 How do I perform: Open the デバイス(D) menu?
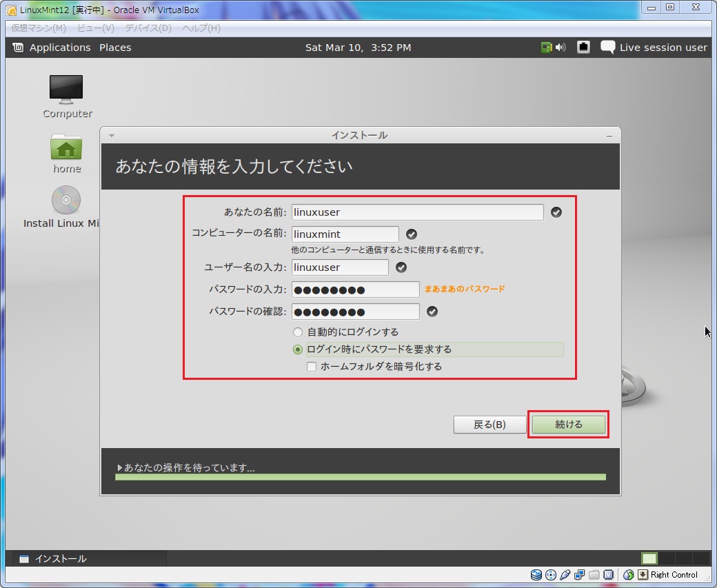coord(148,28)
